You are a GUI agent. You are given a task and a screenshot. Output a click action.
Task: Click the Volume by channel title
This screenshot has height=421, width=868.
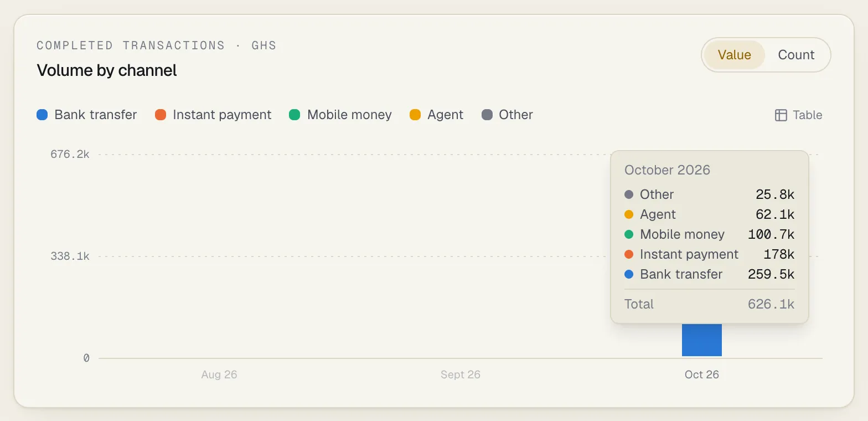click(107, 70)
